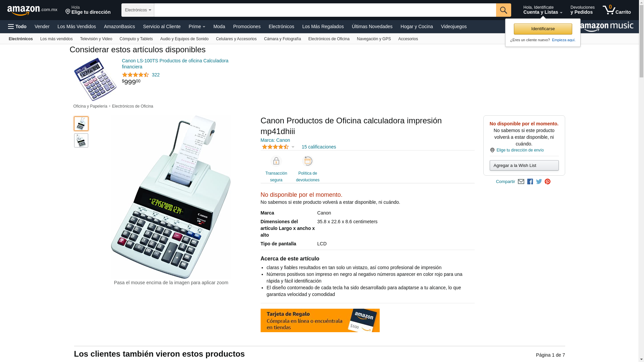Add item via Agregar a la Wish List

(524, 165)
